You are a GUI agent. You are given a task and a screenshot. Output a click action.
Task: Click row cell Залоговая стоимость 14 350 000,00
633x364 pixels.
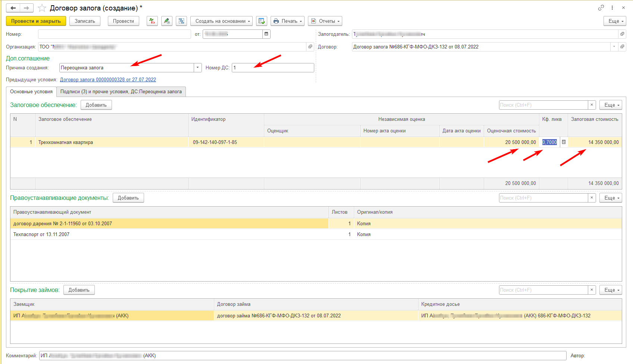[x=595, y=142]
